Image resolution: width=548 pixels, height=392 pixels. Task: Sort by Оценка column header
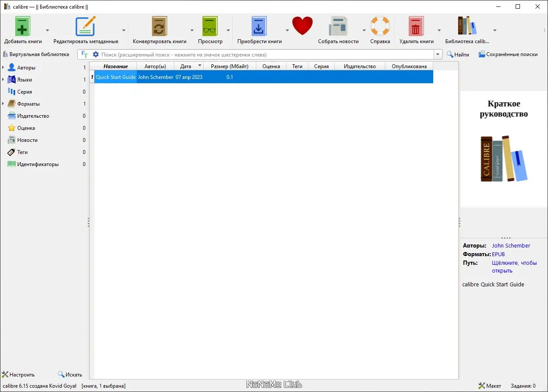click(271, 66)
